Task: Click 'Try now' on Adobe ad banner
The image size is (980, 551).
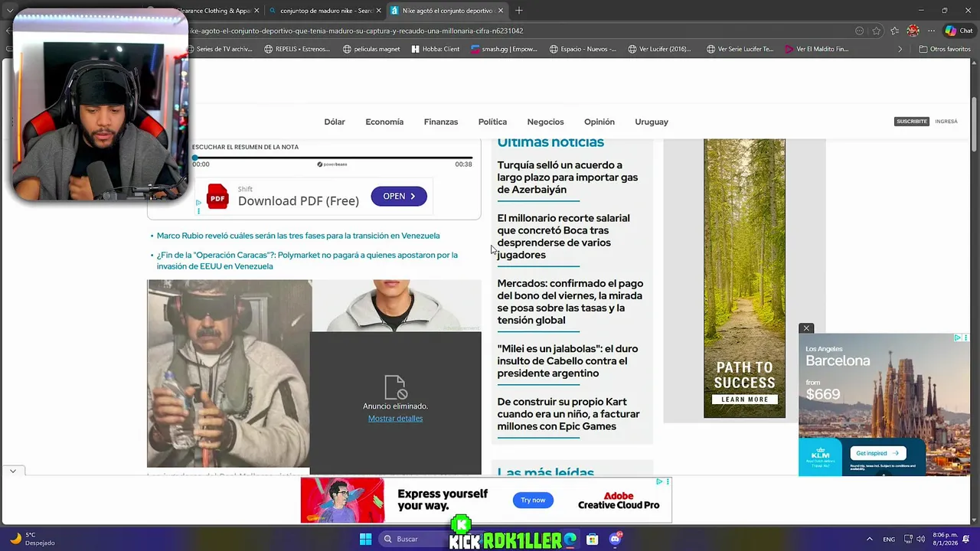Action: [x=533, y=500]
